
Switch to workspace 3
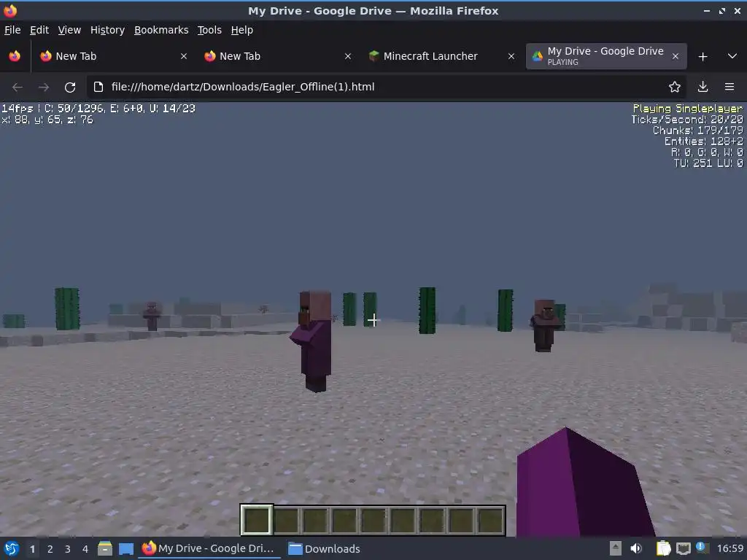[x=68, y=549]
